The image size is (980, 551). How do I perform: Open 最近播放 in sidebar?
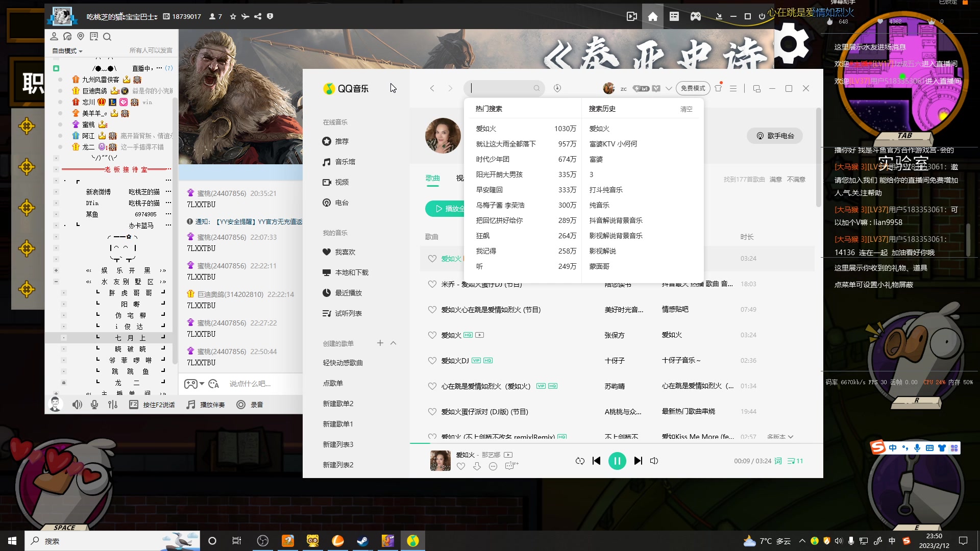coord(348,293)
